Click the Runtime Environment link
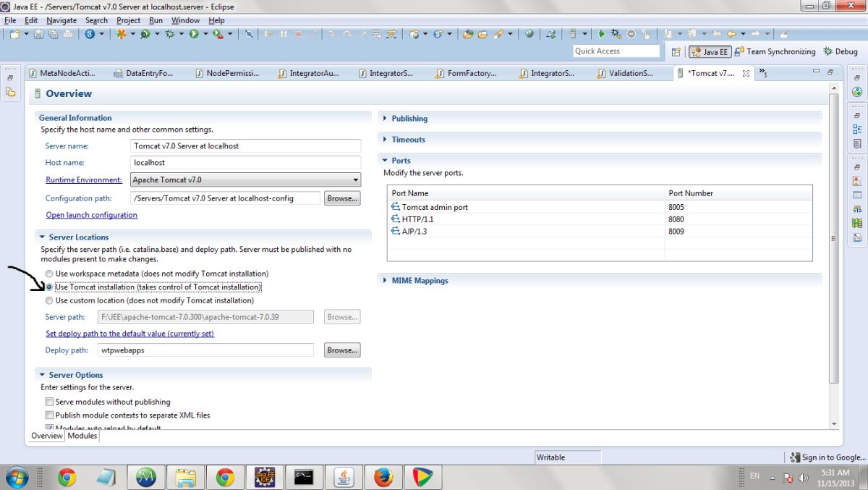The image size is (868, 490). (x=84, y=179)
